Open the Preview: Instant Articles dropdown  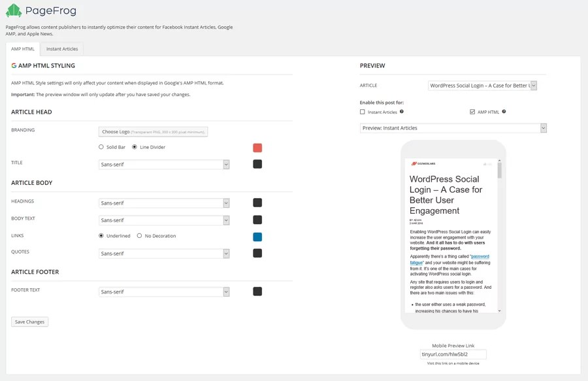[x=453, y=128]
